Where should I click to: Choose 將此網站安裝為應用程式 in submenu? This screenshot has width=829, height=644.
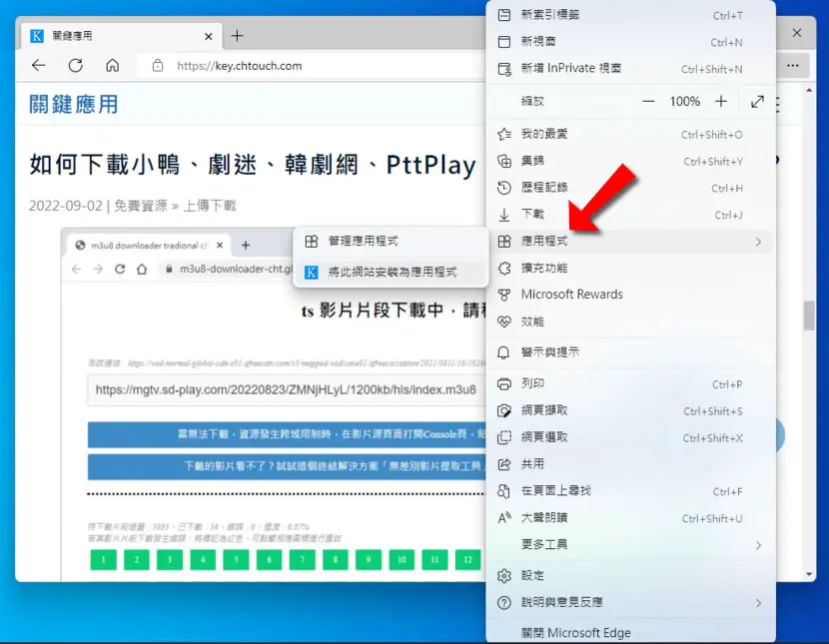[x=391, y=272]
